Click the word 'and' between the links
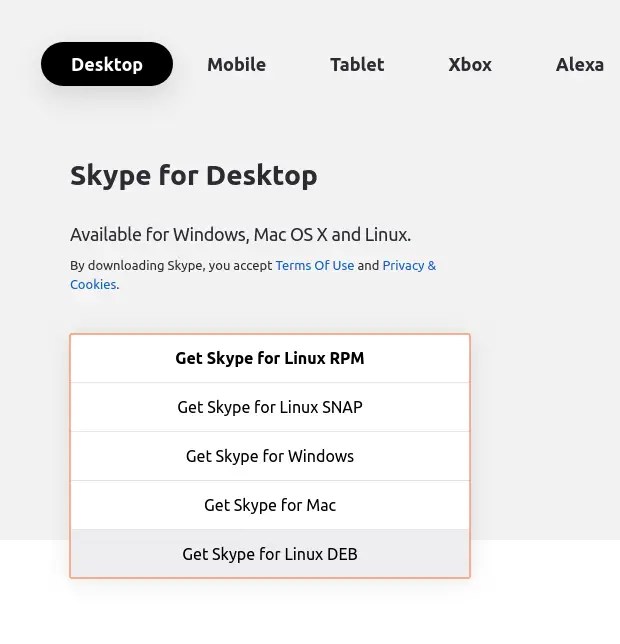 pos(368,266)
